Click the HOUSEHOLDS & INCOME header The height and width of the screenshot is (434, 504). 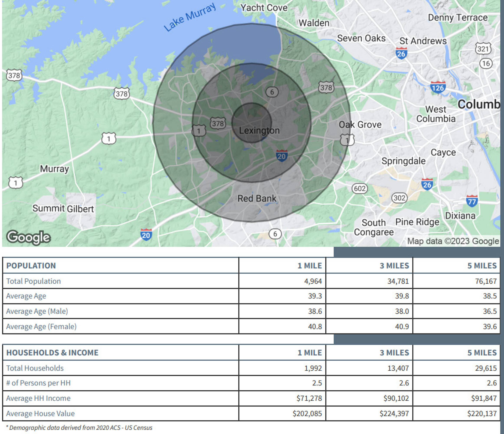52,352
